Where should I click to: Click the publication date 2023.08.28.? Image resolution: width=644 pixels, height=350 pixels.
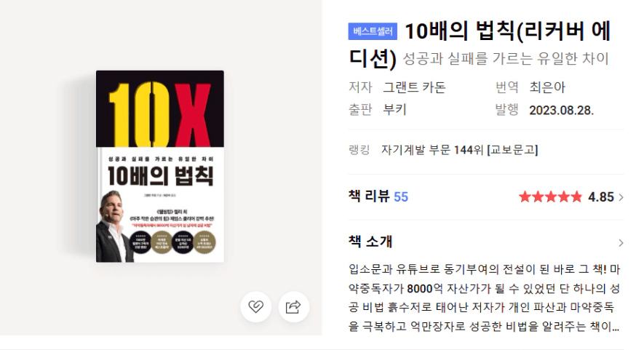(x=562, y=110)
